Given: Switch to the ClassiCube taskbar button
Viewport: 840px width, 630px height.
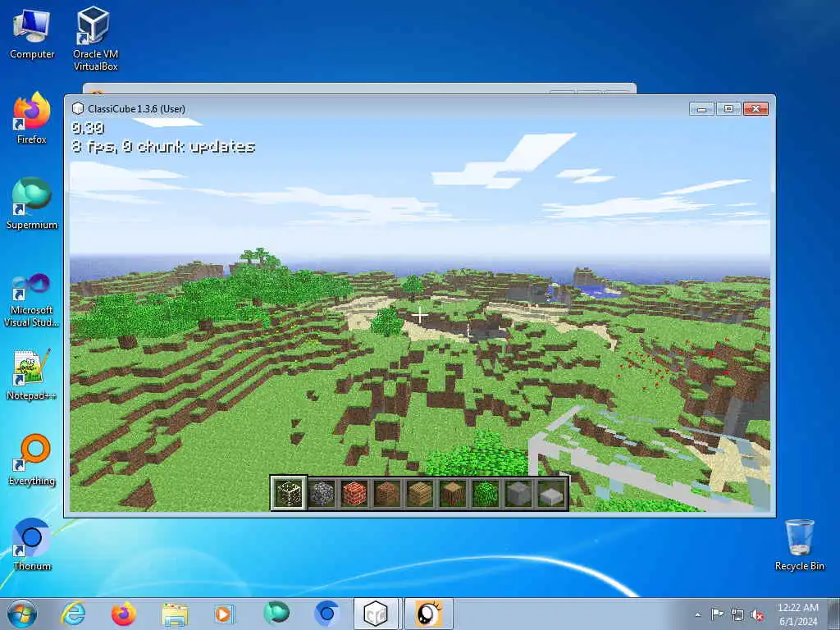Looking at the screenshot, I should pyautogui.click(x=376, y=614).
